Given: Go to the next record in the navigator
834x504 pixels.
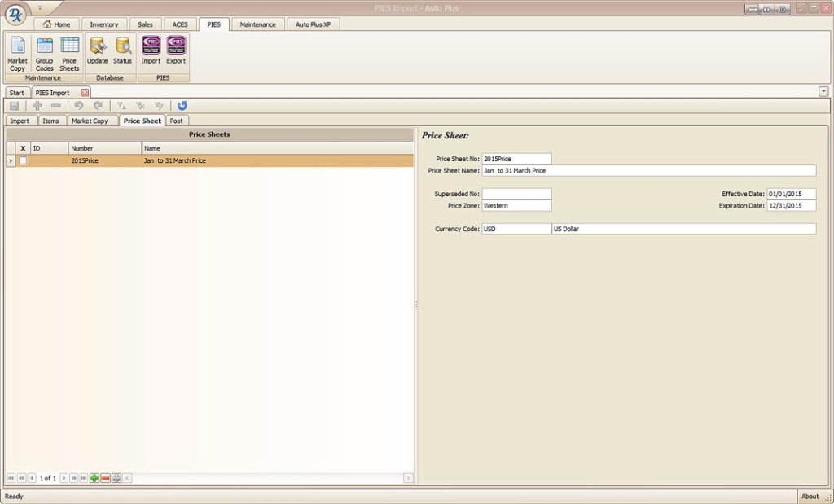Looking at the screenshot, I should [64, 478].
